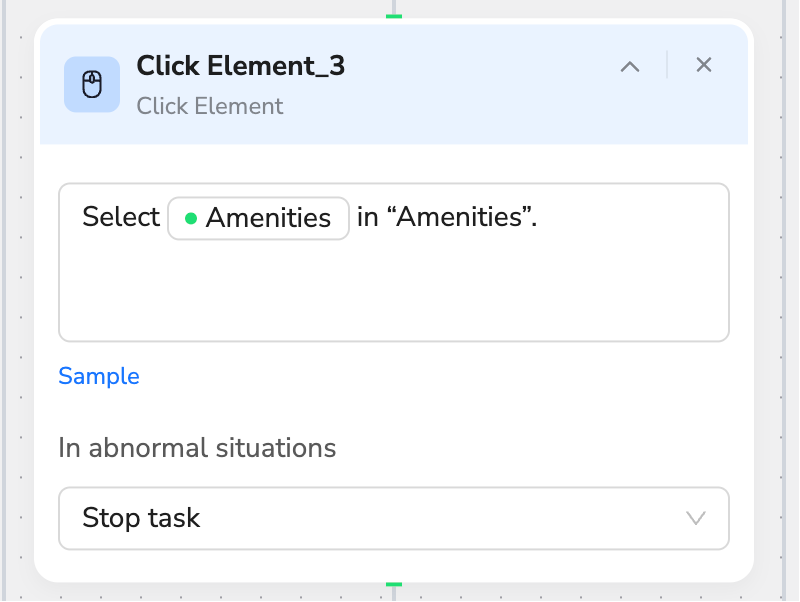Click the green connector handle above the card
The height and width of the screenshot is (602, 800).
point(394,16)
